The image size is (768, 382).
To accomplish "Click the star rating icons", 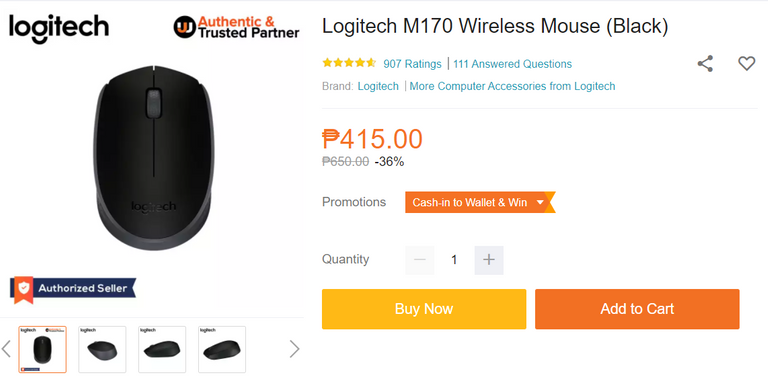I will point(349,63).
